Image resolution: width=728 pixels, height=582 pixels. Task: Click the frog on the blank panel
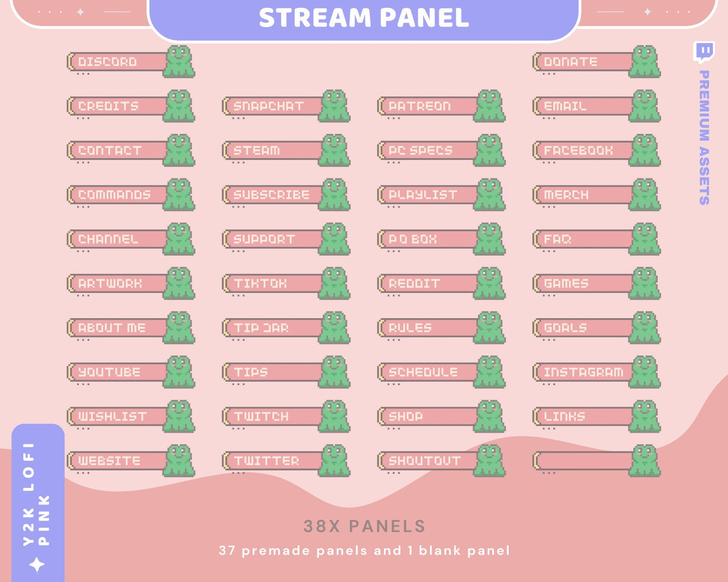click(x=645, y=460)
